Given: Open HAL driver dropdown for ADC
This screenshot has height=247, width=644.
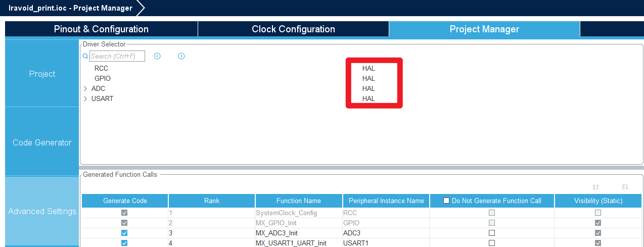Looking at the screenshot, I should (369, 88).
